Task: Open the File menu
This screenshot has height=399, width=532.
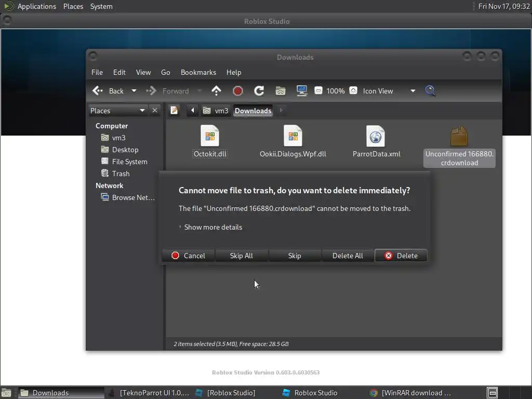Action: [97, 72]
